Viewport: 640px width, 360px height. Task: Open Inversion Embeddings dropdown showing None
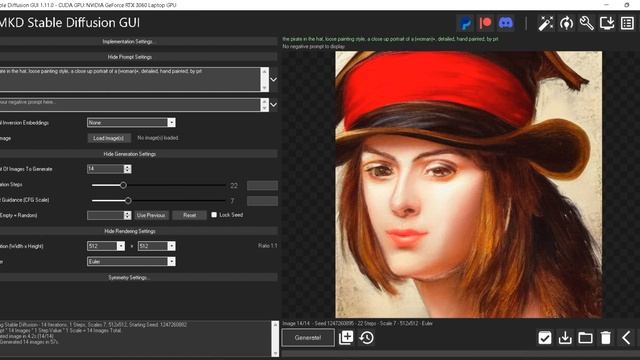[x=131, y=122]
